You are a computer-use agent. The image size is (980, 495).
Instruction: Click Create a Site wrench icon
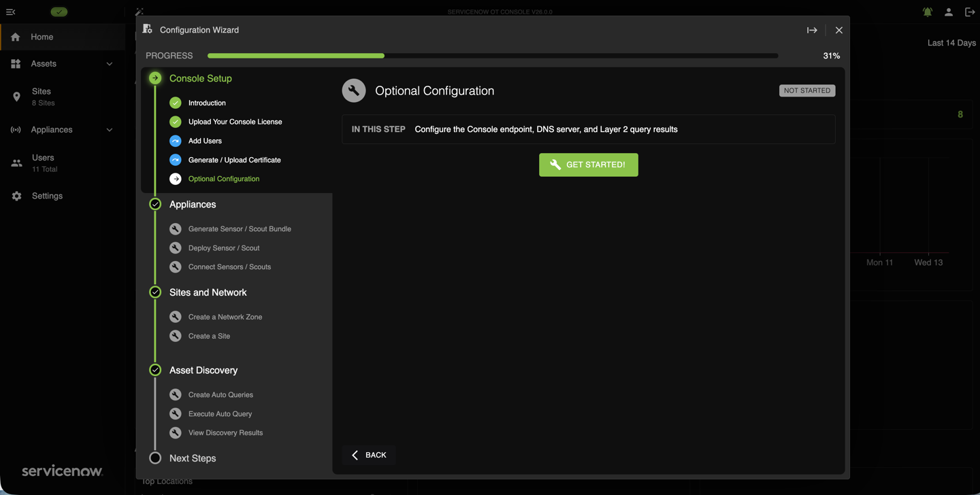click(176, 336)
